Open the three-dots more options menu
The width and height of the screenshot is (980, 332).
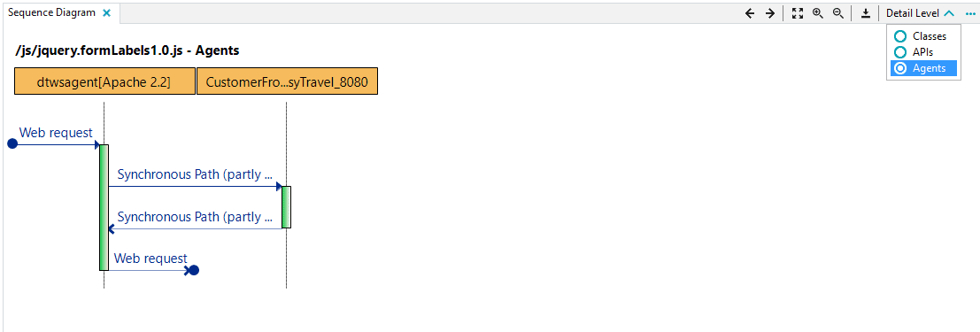coord(970,13)
